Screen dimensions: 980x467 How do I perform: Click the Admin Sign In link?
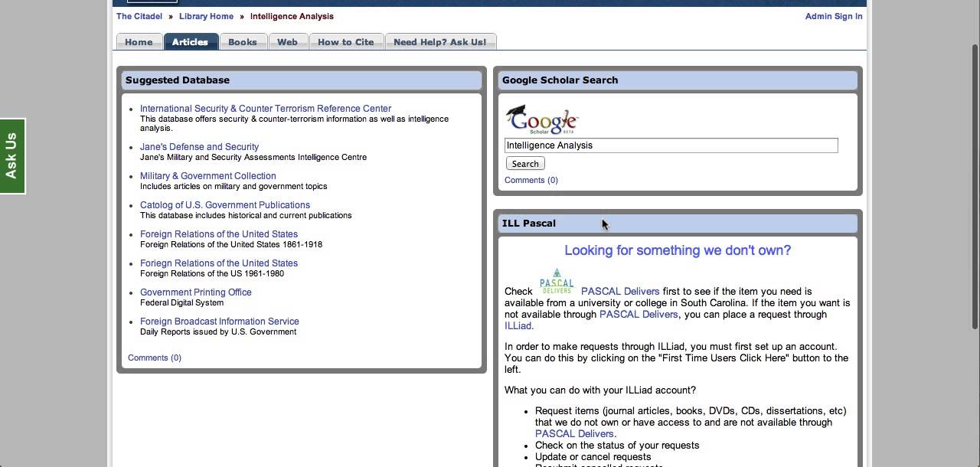(x=834, y=16)
